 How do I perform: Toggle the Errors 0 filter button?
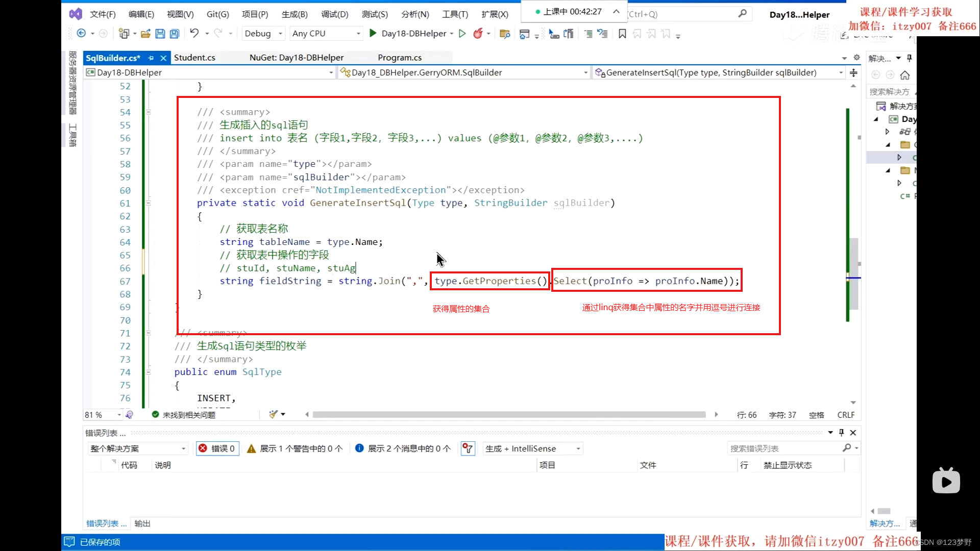(217, 448)
